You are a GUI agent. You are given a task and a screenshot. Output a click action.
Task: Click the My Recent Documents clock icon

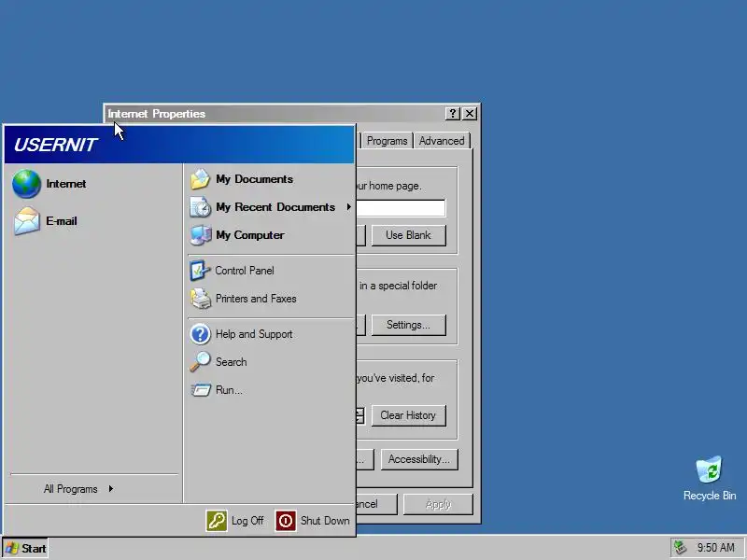coord(200,207)
